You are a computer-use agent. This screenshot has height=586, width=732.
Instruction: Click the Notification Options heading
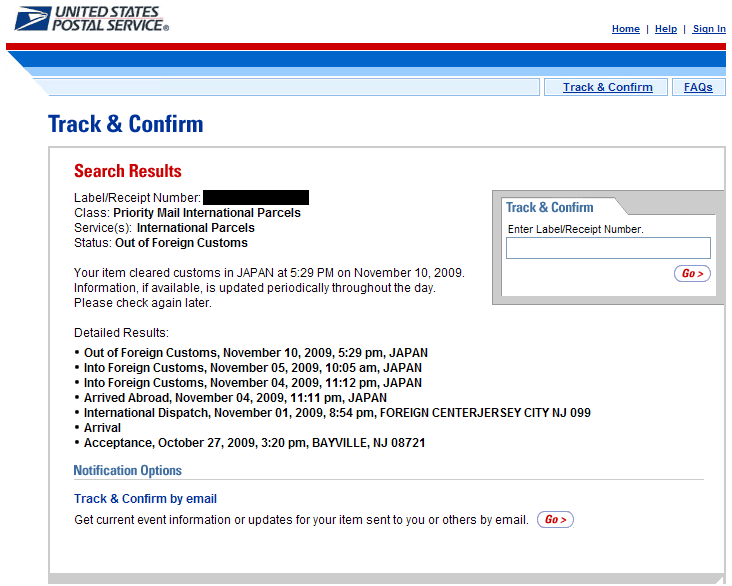[x=127, y=470]
